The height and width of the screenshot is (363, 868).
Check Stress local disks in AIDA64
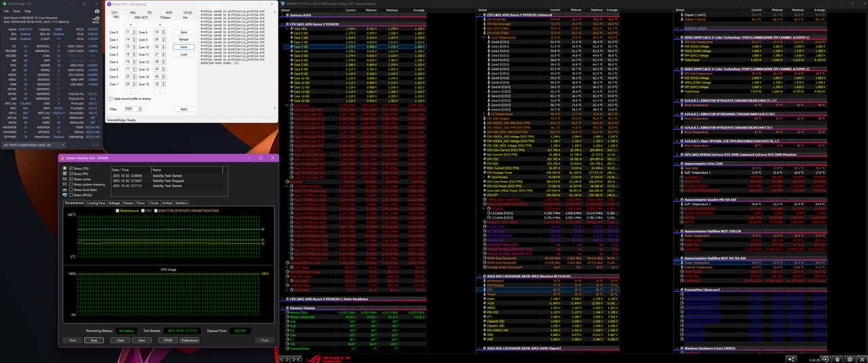point(71,190)
